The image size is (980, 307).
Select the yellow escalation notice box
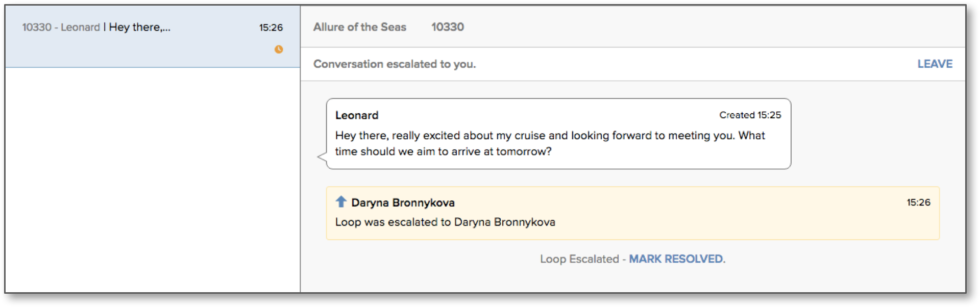pyautogui.click(x=632, y=213)
